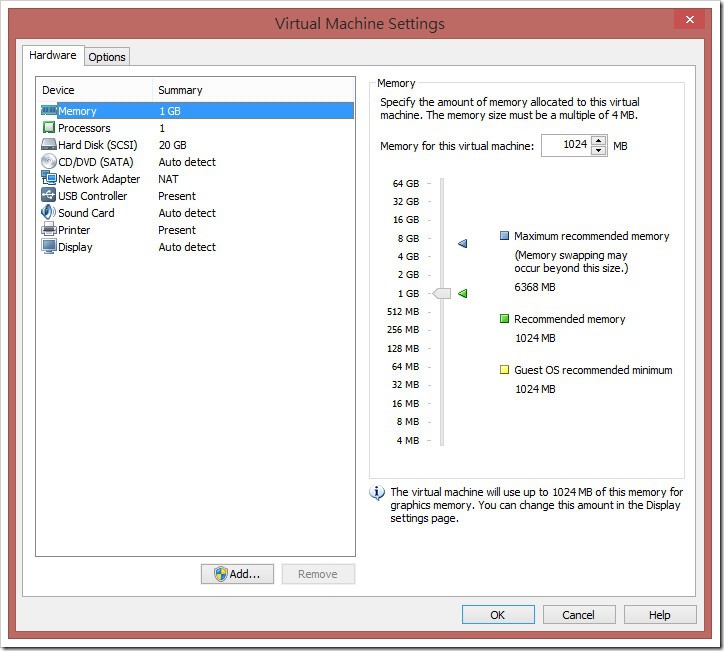Open Help for virtual machine settings
724x651 pixels.
660,615
